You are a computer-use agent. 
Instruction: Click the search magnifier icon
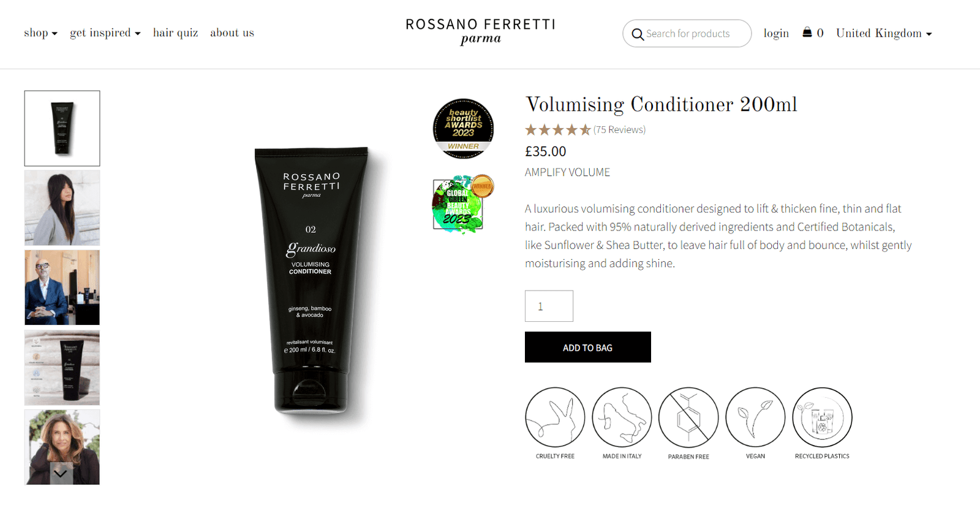tap(638, 34)
